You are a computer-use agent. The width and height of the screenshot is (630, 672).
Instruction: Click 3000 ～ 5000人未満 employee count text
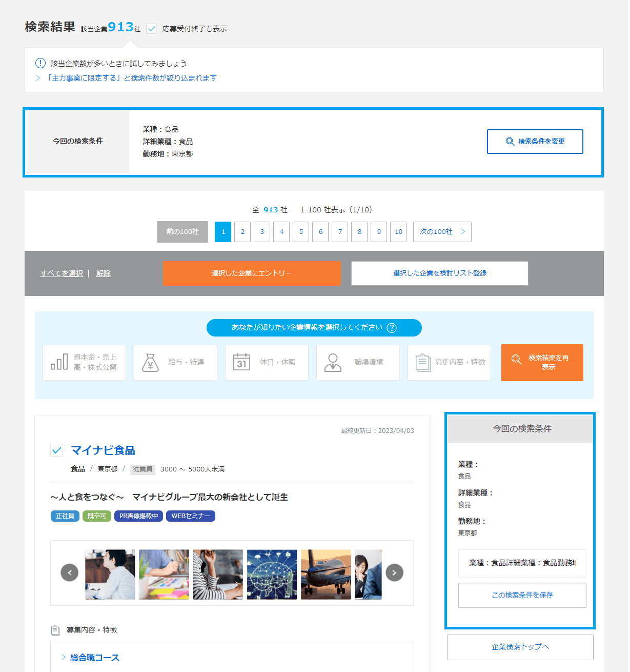pos(192,469)
